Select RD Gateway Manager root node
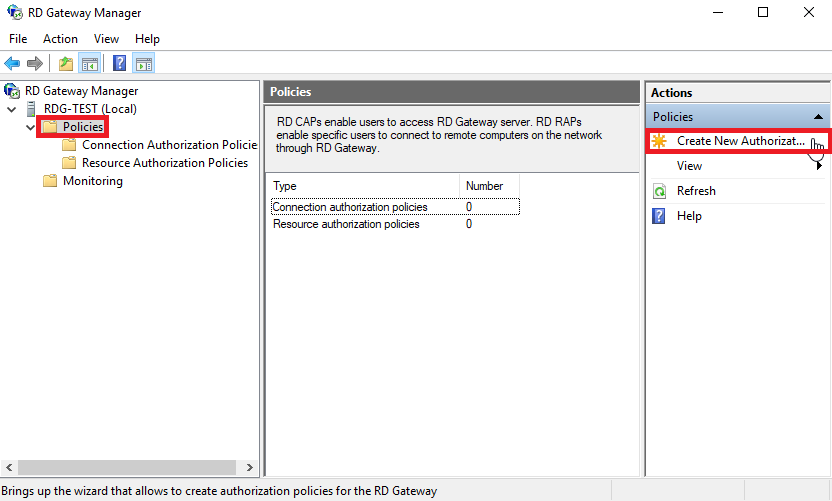The image size is (832, 501). pyautogui.click(x=81, y=91)
